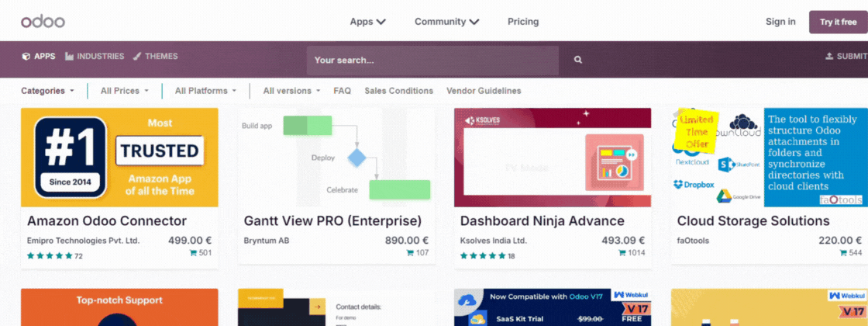Screen dimensions: 868x326
Task: Switch to the INDUSTRIES tab
Action: 95,56
